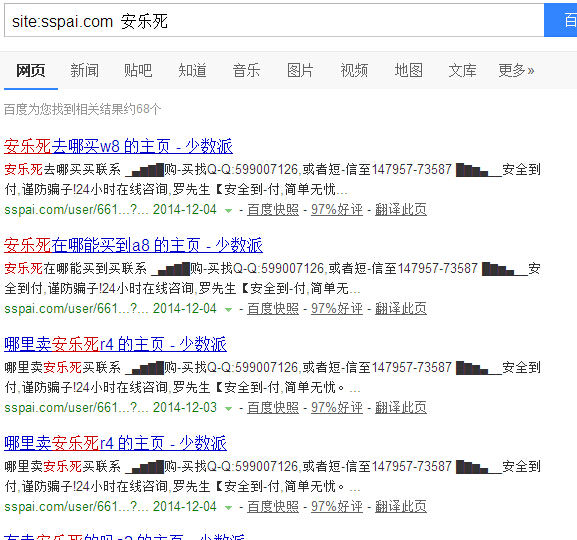The height and width of the screenshot is (540, 577).
Task: Switch to the 图片 tab
Action: [x=300, y=70]
